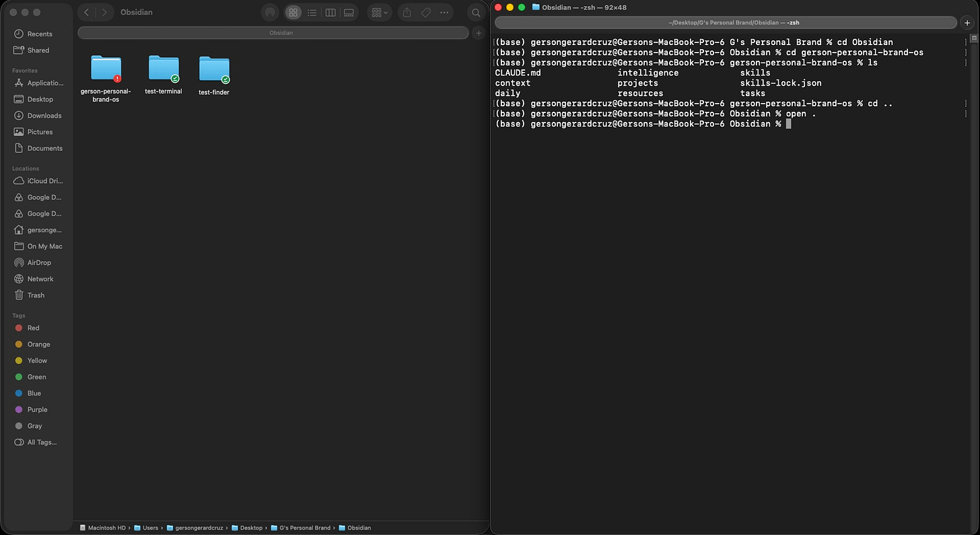
Task: Open iCloud Drive in sidebar Locations
Action: coord(39,181)
